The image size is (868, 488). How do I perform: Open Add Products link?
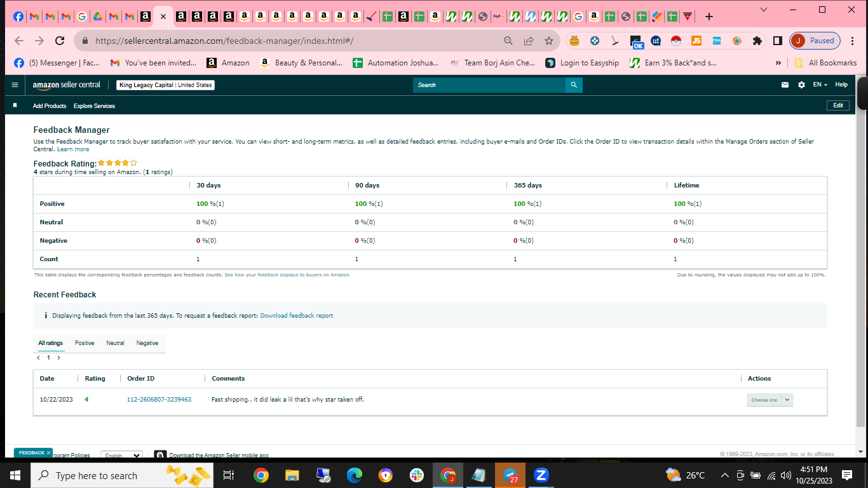[x=50, y=106]
